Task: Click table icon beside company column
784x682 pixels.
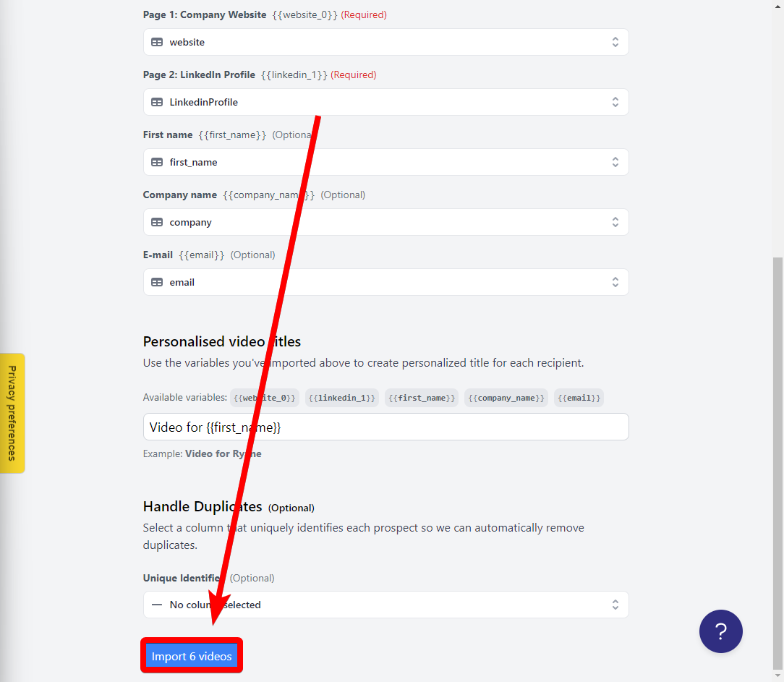Action: coord(157,222)
